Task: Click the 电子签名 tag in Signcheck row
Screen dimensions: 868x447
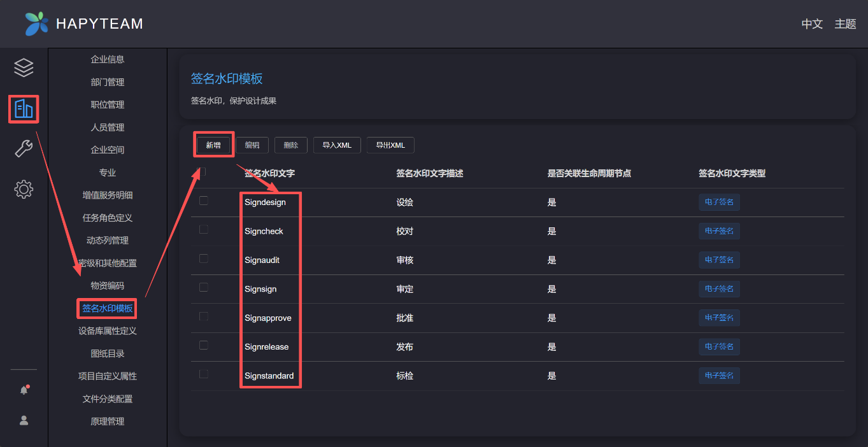Action: click(719, 231)
